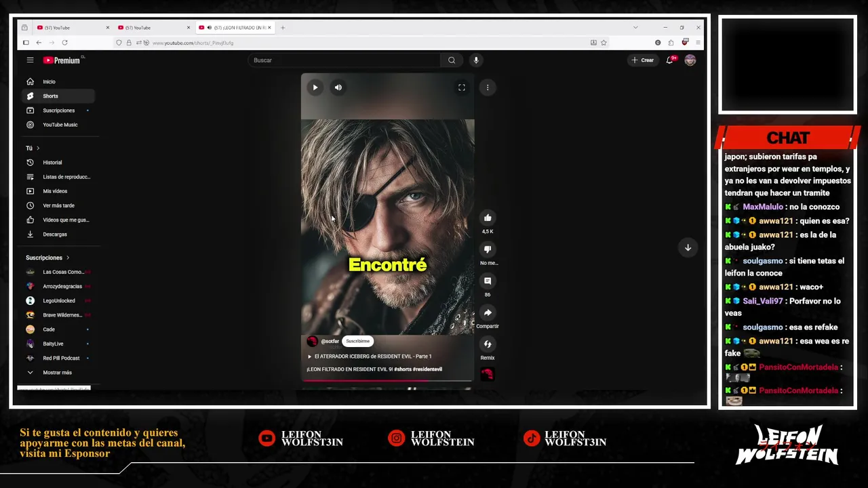The width and height of the screenshot is (868, 488).
Task: Open the browser extensions puzzle icon
Action: (671, 43)
